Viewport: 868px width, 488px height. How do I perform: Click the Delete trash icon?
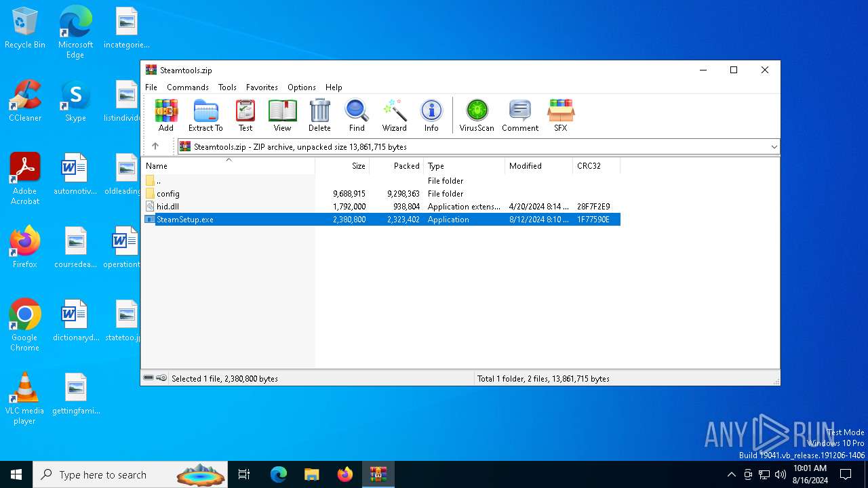(319, 115)
